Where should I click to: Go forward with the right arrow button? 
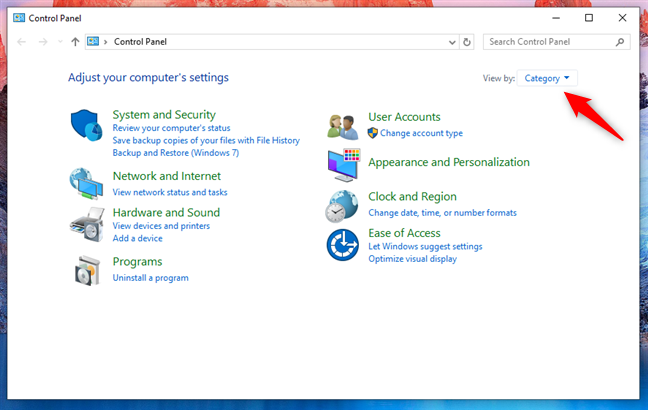coord(43,42)
